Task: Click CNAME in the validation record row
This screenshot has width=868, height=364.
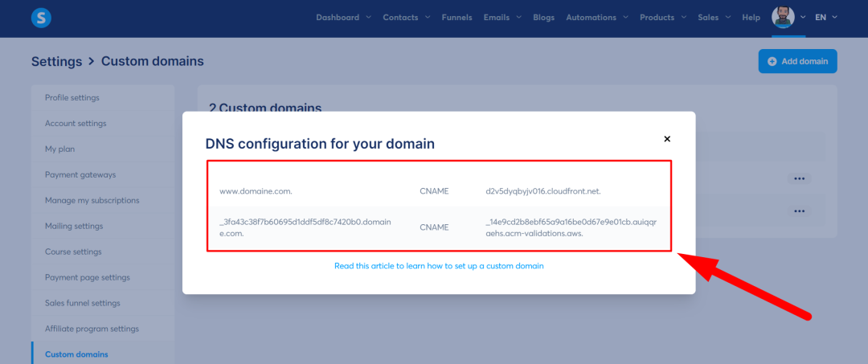Action: [x=434, y=227]
